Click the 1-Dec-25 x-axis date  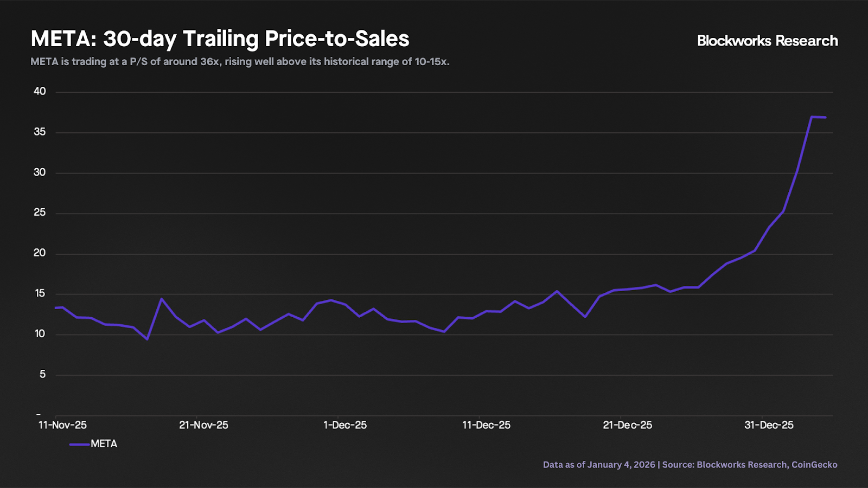[345, 425]
